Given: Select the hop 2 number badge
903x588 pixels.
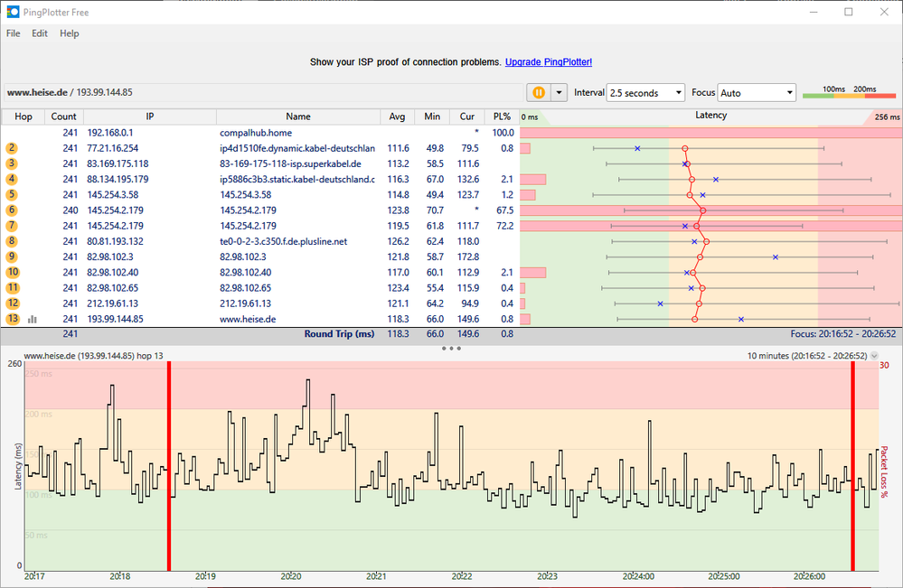Looking at the screenshot, I should [12, 148].
